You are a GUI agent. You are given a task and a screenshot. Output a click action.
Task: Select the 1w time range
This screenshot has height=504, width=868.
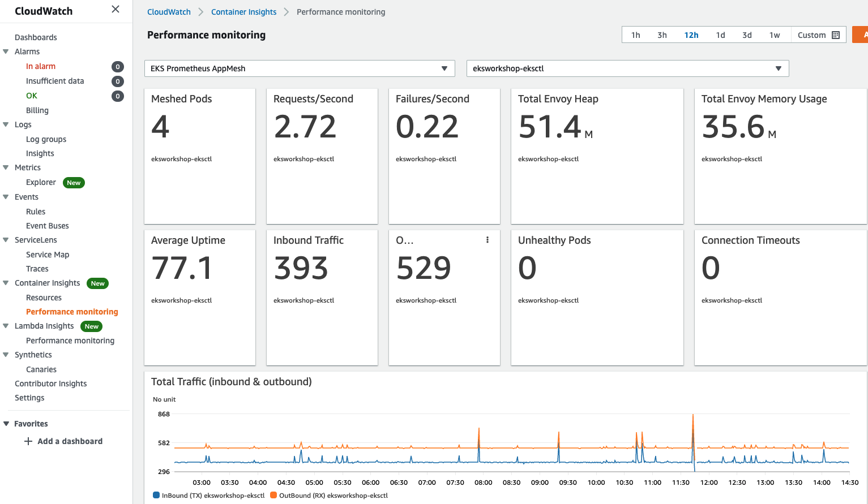(x=775, y=35)
